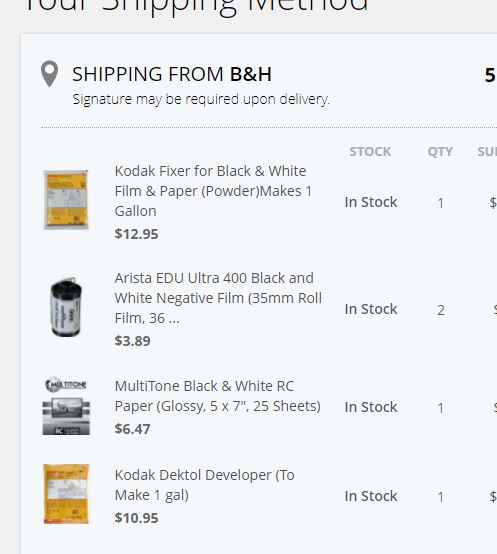Click In Stock status for Kodak Fixer
The image size is (497, 554).
pyautogui.click(x=371, y=202)
